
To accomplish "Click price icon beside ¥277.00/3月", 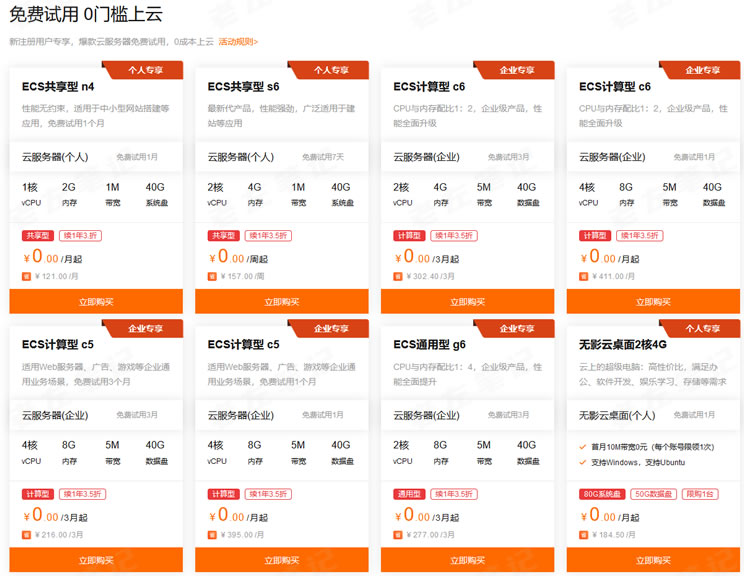I will (x=398, y=535).
